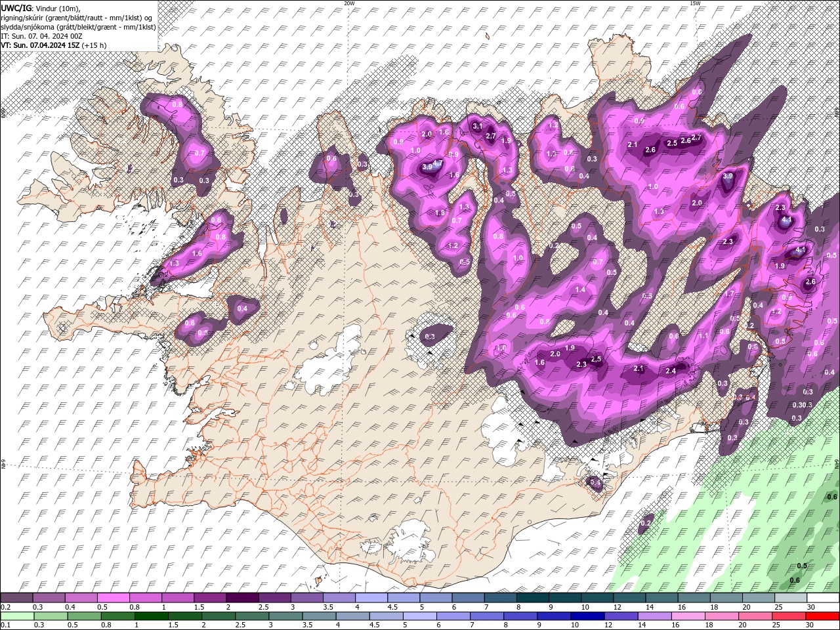This screenshot has height=630, width=840.
Task: Click the '3.5' label under the upper scale
Action: (328, 607)
